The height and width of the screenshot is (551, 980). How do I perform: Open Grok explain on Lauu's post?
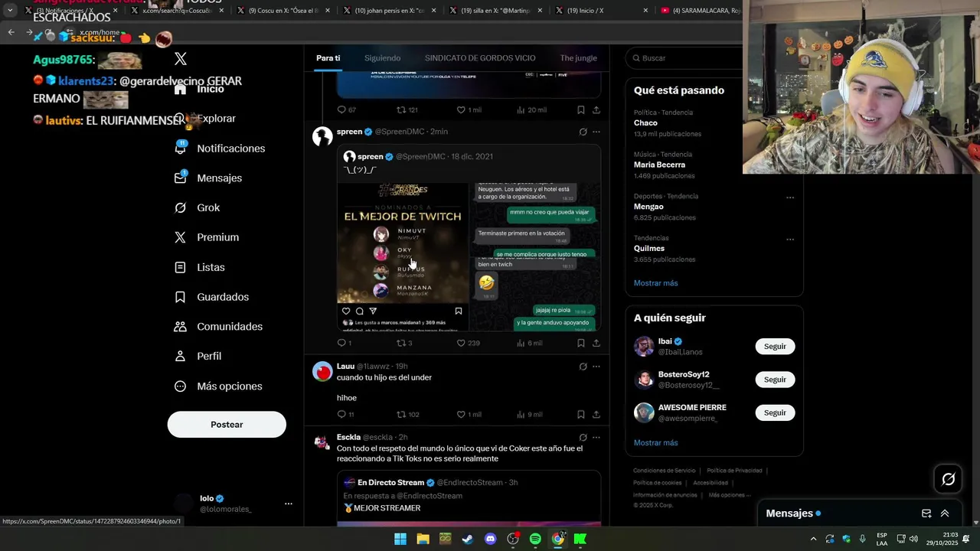[583, 367]
